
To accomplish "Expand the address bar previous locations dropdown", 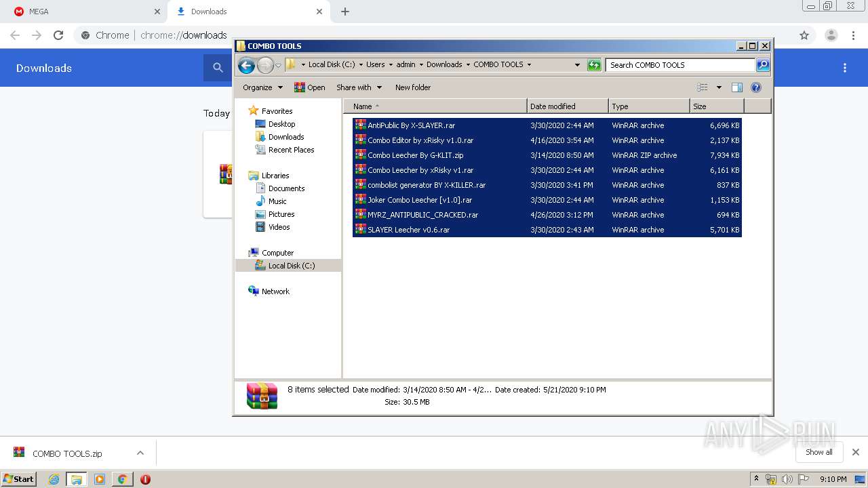I will 577,65.
